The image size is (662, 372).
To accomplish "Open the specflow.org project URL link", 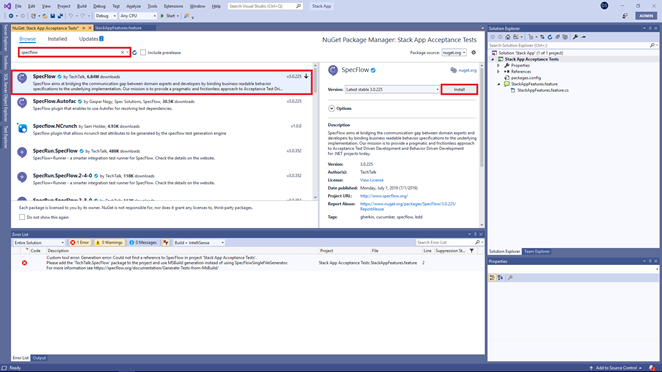I will [x=384, y=196].
